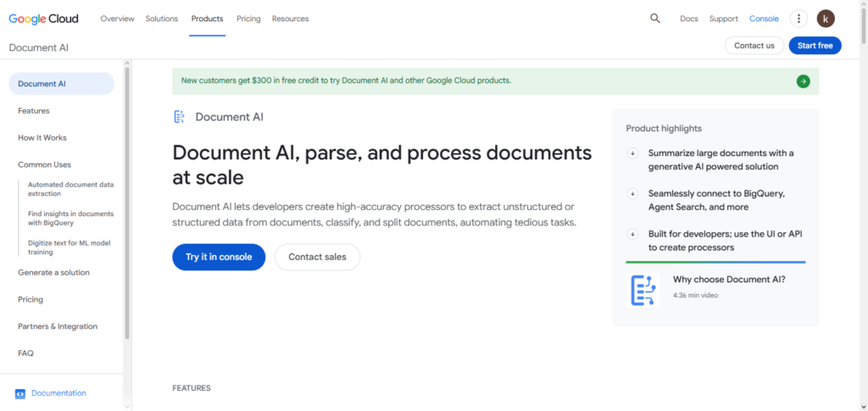Click the free credit banner text
Image resolution: width=868 pixels, height=411 pixels.
[346, 81]
